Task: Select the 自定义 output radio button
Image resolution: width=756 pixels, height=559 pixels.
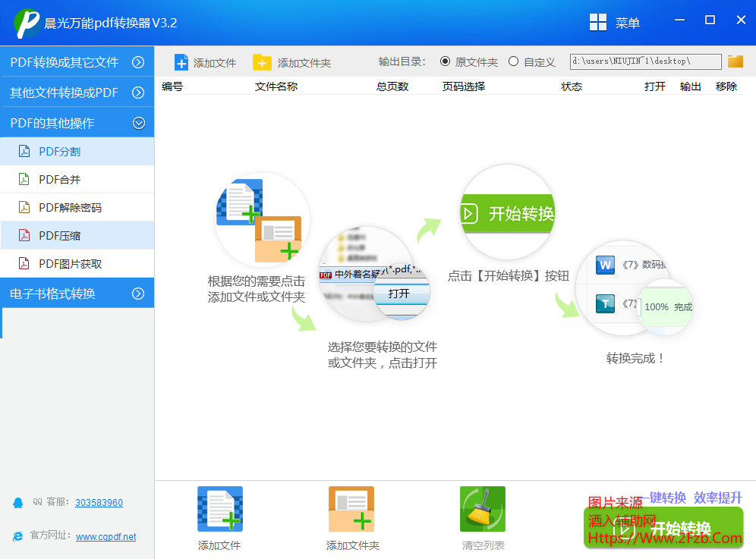Action: tap(514, 61)
